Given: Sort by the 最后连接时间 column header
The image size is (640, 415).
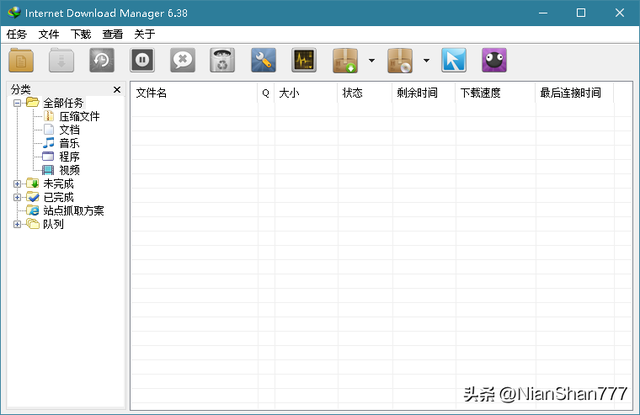Looking at the screenshot, I should click(x=574, y=93).
